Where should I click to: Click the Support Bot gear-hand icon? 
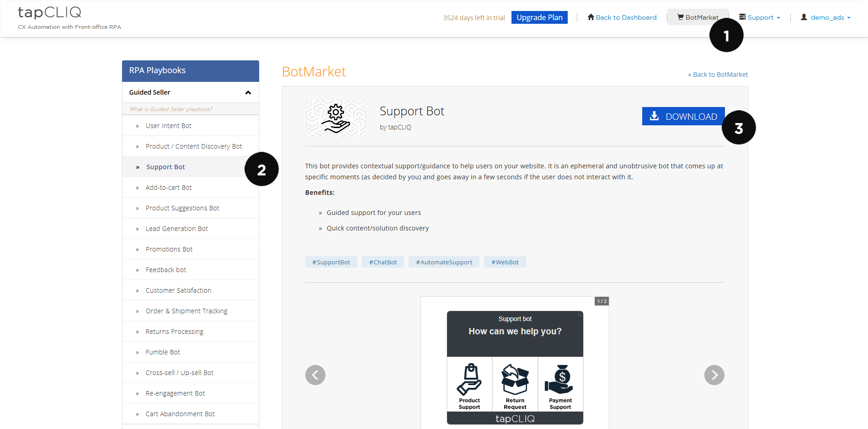(x=336, y=118)
